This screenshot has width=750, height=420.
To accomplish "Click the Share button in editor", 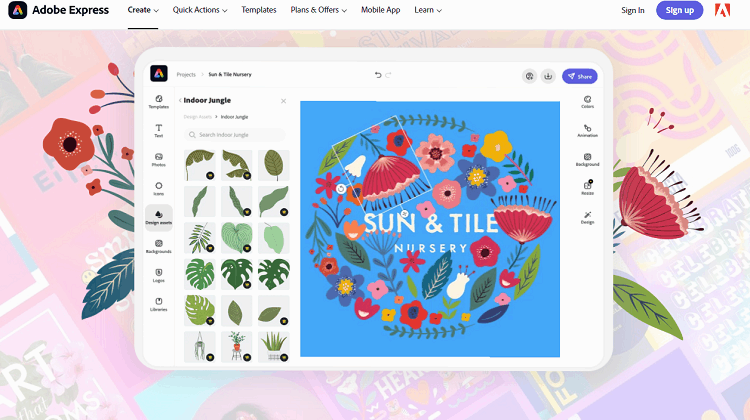I will pos(580,76).
